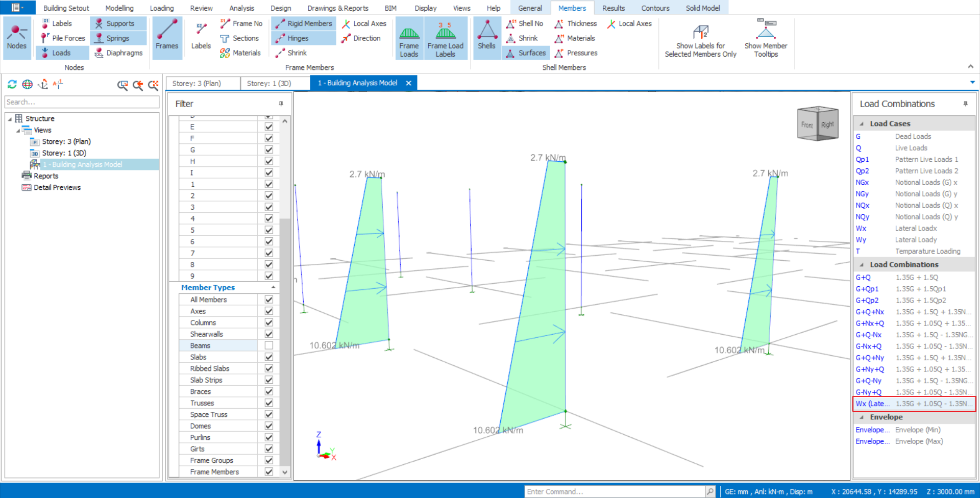Collapse the Load Cases section
This screenshot has width=980, height=498.
click(862, 123)
